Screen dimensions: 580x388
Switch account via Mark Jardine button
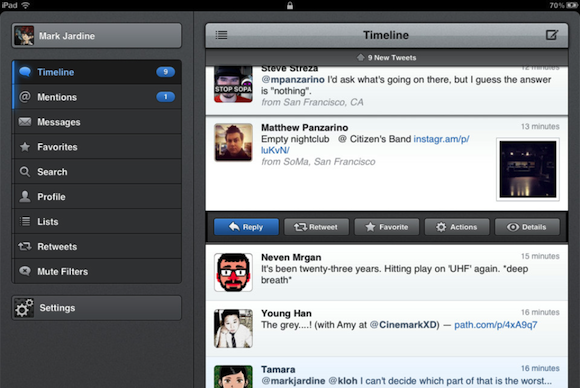tap(97, 36)
